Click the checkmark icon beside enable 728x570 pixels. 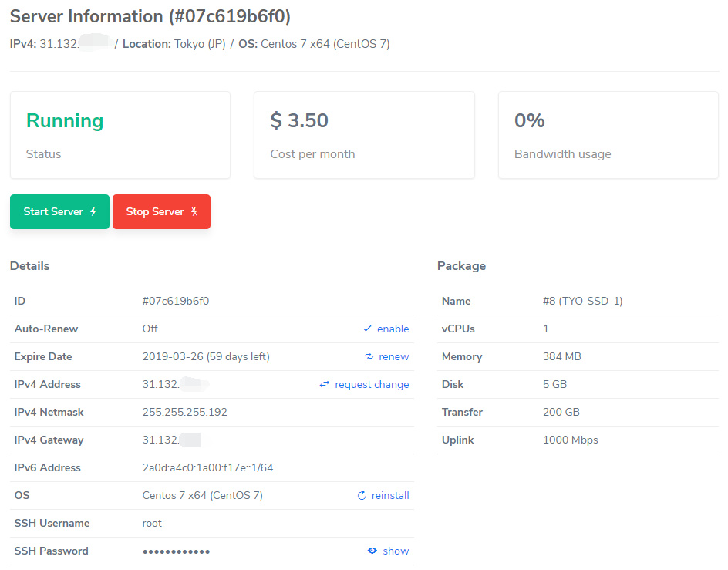point(367,329)
